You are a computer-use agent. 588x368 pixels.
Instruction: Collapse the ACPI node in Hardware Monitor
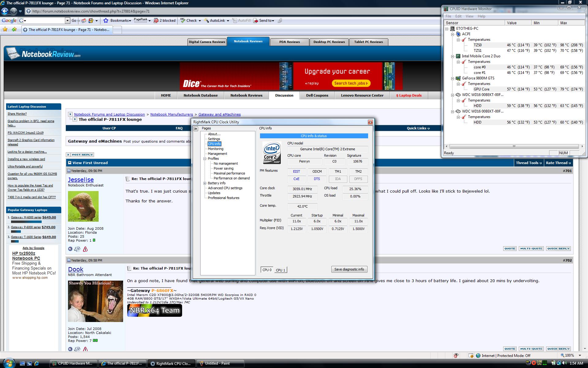pyautogui.click(x=453, y=34)
